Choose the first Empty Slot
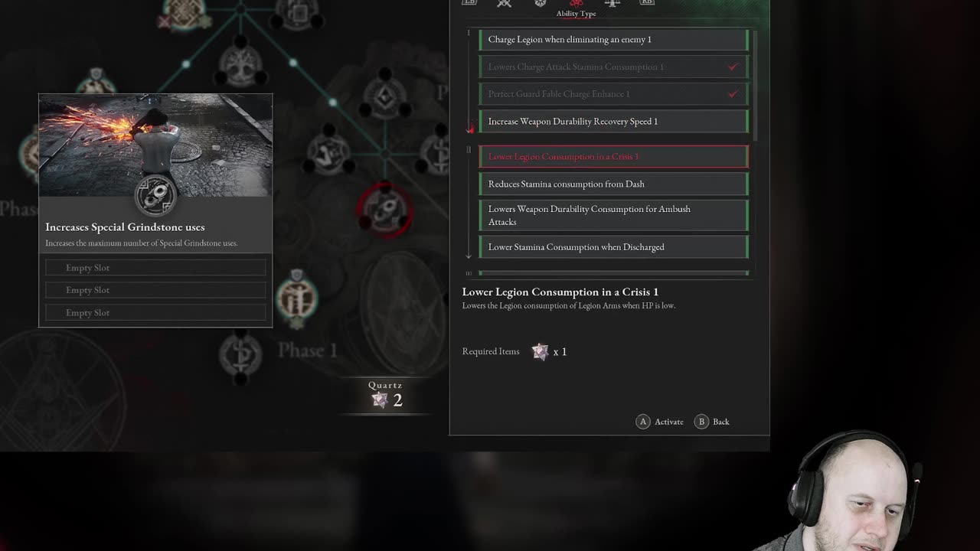 click(x=155, y=268)
